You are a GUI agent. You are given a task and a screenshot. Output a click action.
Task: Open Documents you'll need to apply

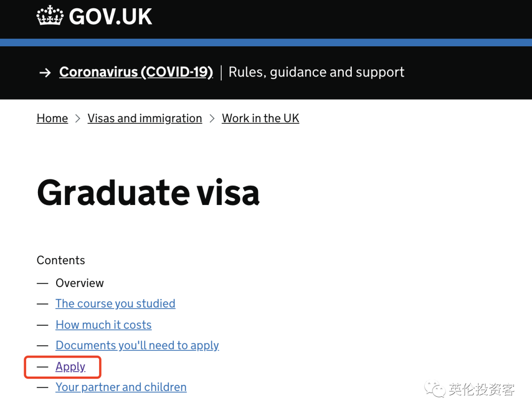click(137, 345)
